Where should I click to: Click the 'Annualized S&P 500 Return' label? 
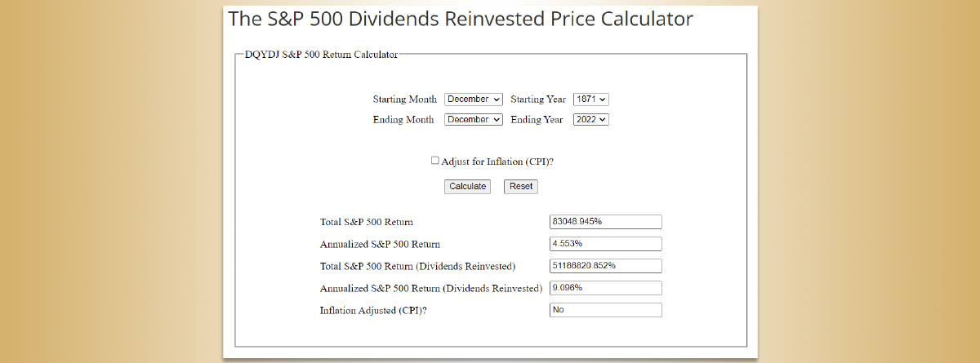(381, 244)
